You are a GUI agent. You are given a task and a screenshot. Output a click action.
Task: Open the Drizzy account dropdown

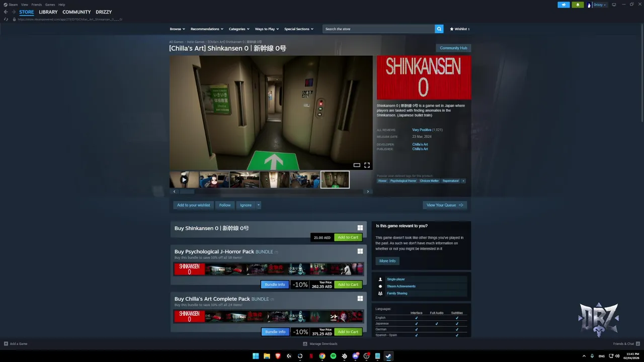(x=600, y=5)
